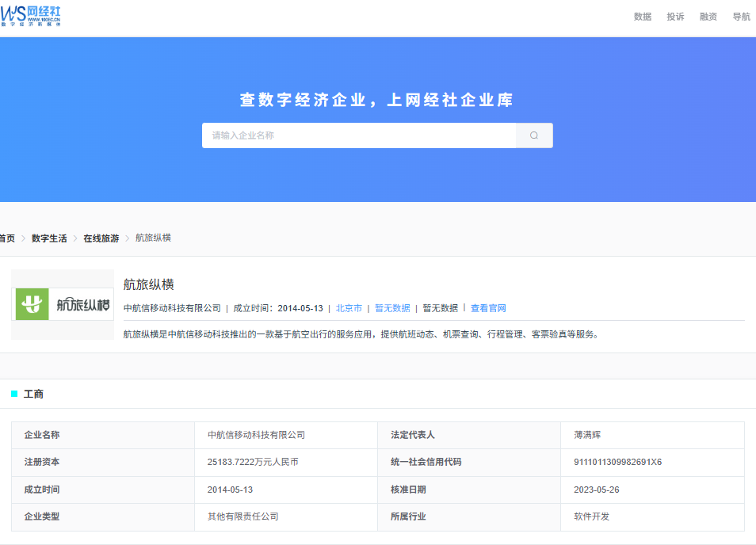Select 2023-05-26 table cell
The height and width of the screenshot is (545, 756).
(652, 490)
